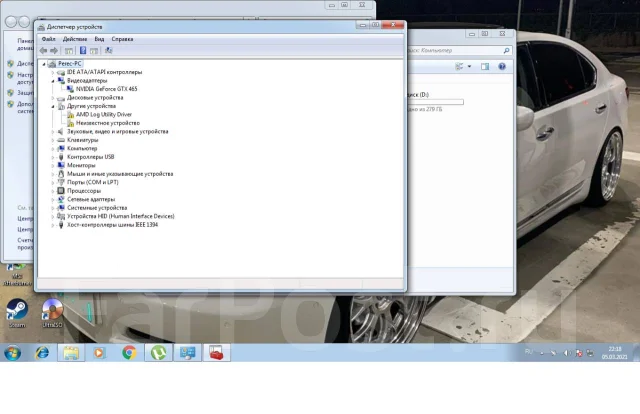
Task: Click the Back arrow in Device Manager toolbar
Action: [43, 51]
